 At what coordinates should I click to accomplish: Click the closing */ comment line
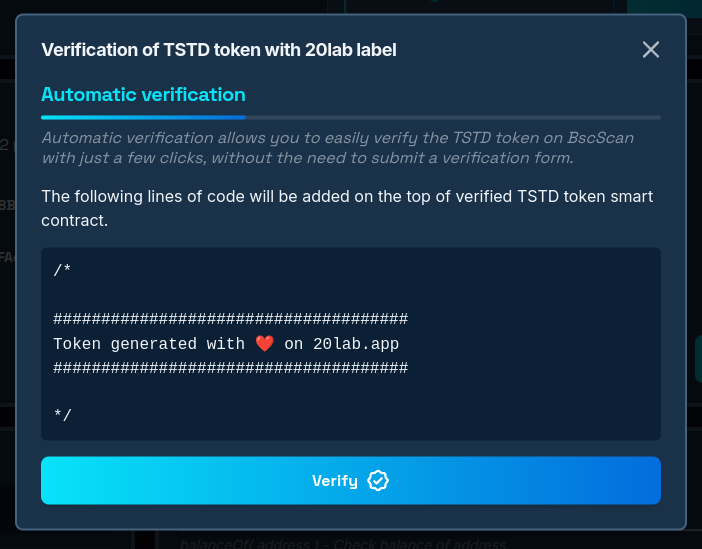tap(62, 415)
